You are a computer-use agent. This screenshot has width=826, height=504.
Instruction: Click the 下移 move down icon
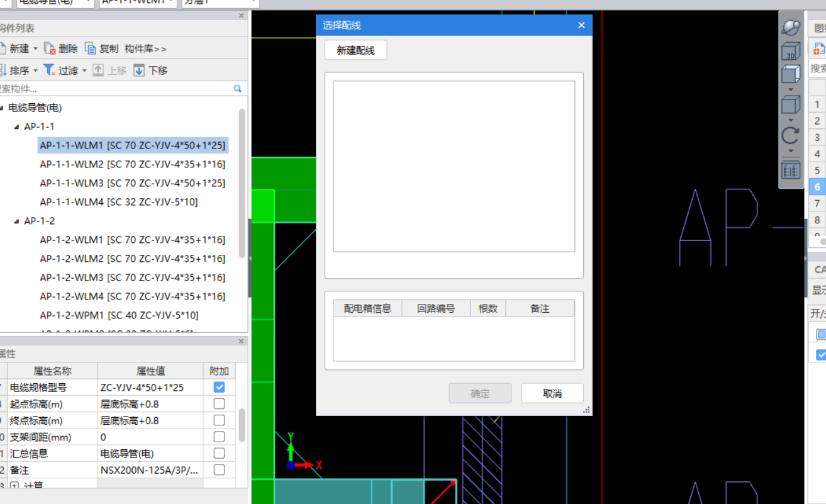[139, 70]
